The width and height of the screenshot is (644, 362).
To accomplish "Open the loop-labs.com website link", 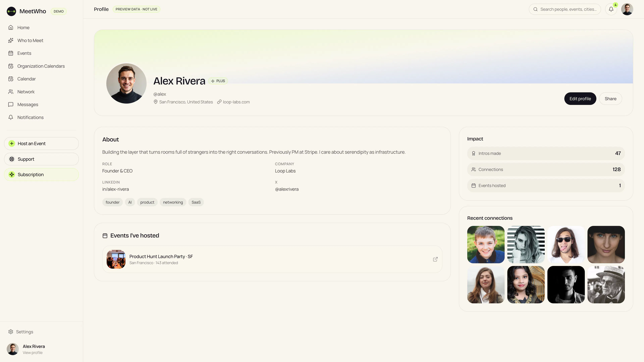I will coord(236,102).
